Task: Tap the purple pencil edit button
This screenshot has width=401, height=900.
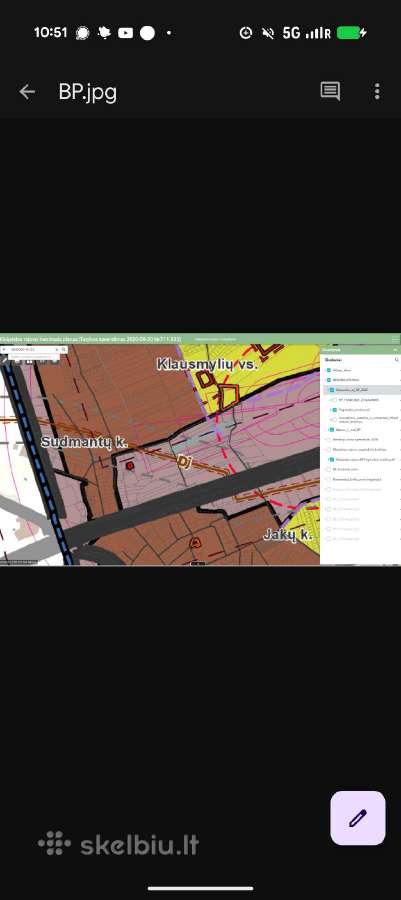Action: pos(358,818)
